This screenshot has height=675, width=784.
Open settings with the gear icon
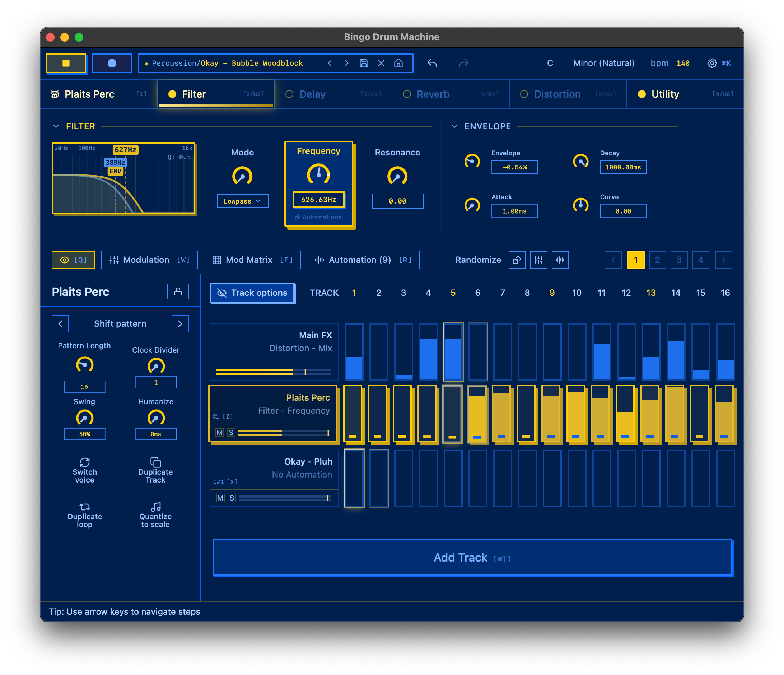[x=712, y=63]
